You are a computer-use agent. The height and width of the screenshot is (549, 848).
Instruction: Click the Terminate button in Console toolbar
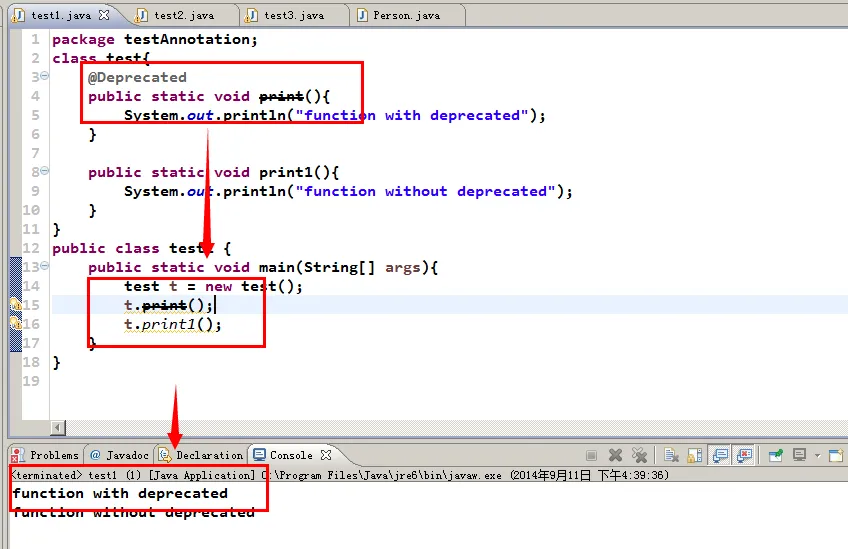tap(591, 455)
